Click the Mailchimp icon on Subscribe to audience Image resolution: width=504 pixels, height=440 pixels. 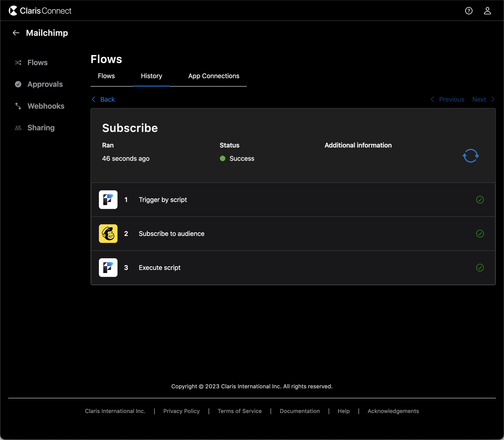tap(108, 234)
